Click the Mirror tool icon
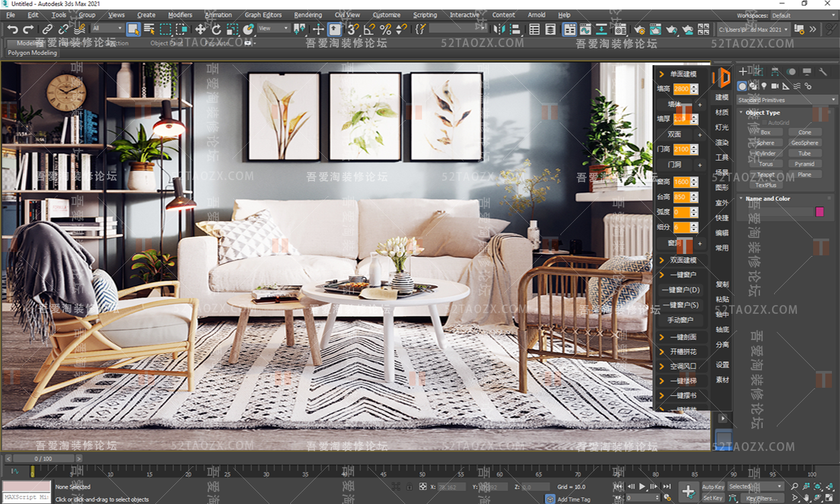The image size is (840, 504). pos(499,29)
